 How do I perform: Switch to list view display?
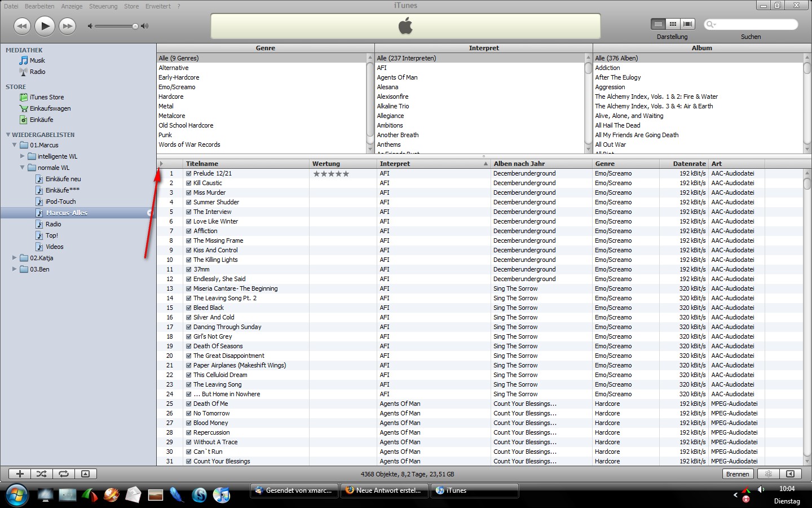point(658,24)
